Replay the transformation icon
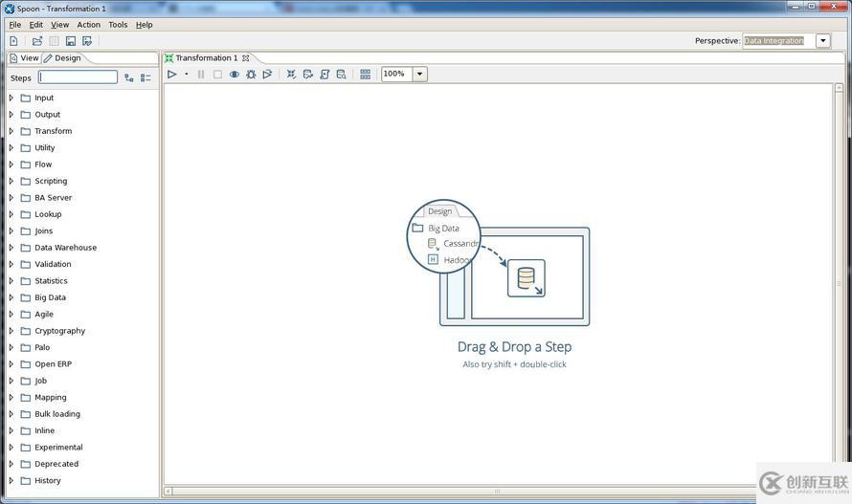Screen dimensions: 852x504 [267, 74]
